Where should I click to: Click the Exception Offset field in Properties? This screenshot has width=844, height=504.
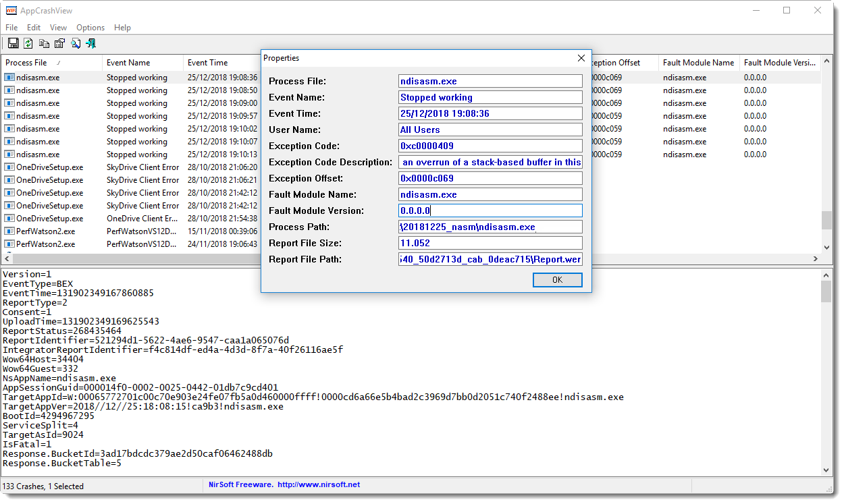490,178
